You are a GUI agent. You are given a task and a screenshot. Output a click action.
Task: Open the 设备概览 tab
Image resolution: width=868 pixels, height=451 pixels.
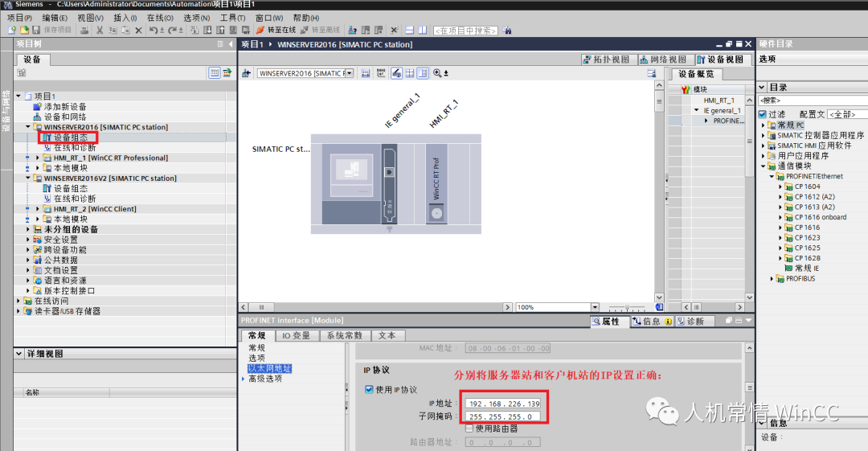tap(696, 74)
